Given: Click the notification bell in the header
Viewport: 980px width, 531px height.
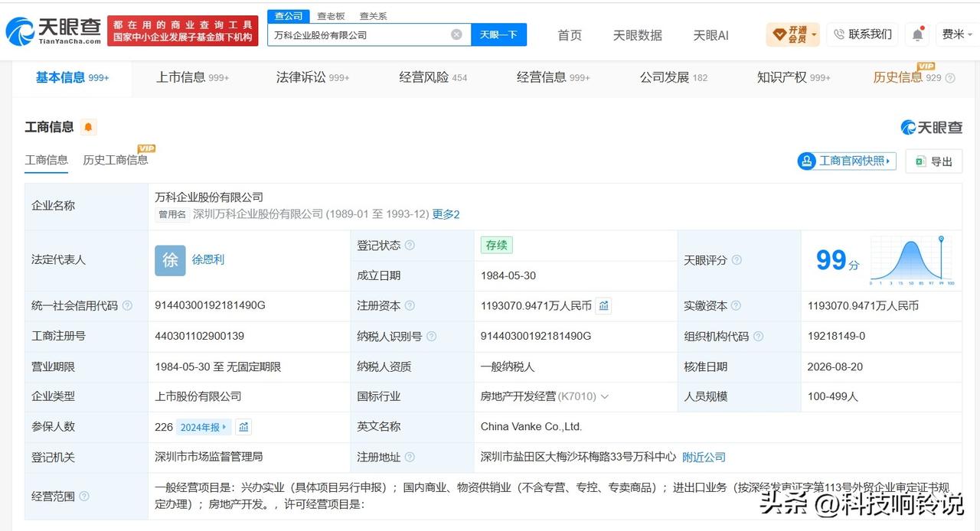Looking at the screenshot, I should coord(917,34).
